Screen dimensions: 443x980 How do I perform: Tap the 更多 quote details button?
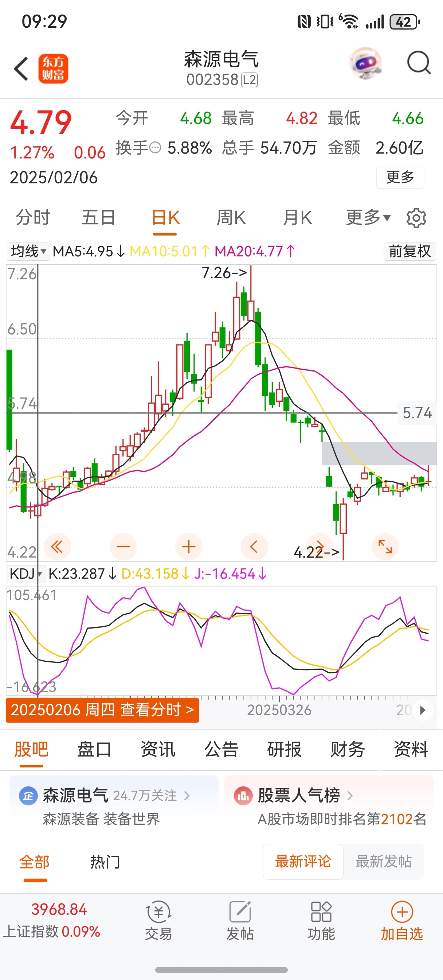click(400, 177)
